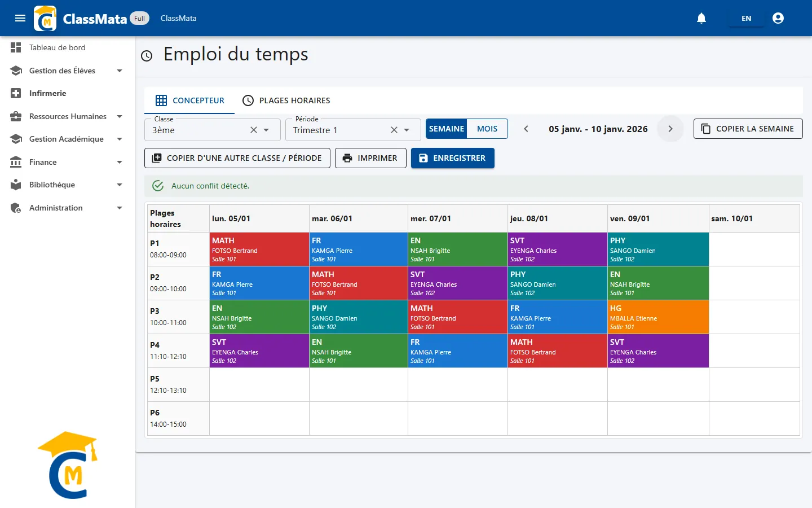Click the empty P1 slot on sam. 10/01
The width and height of the screenshot is (812, 508).
[754, 249]
